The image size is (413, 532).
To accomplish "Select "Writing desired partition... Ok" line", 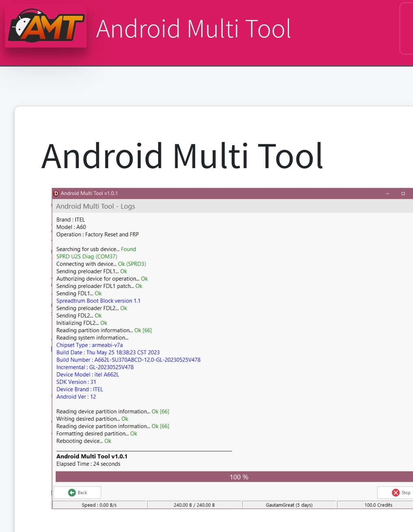I will click(92, 419).
